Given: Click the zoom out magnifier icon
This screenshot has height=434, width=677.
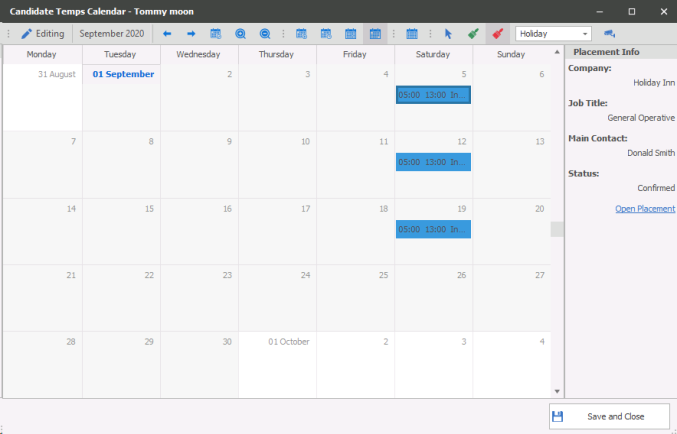Looking at the screenshot, I should pyautogui.click(x=265, y=34).
